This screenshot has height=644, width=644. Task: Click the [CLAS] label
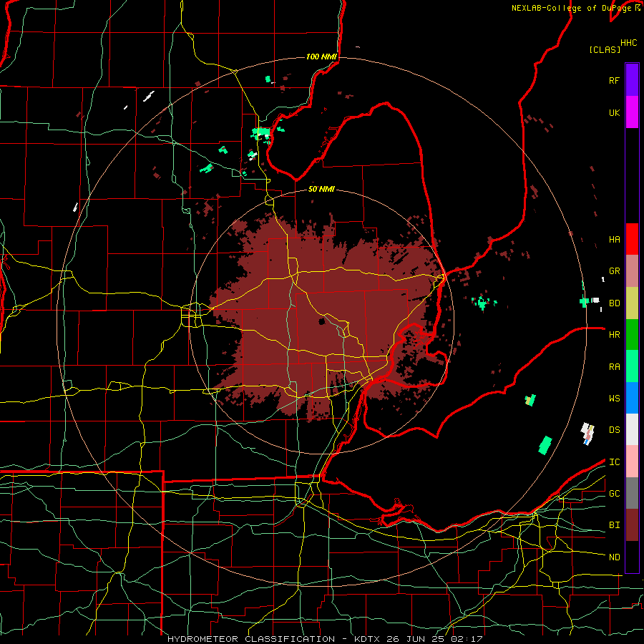[605, 49]
